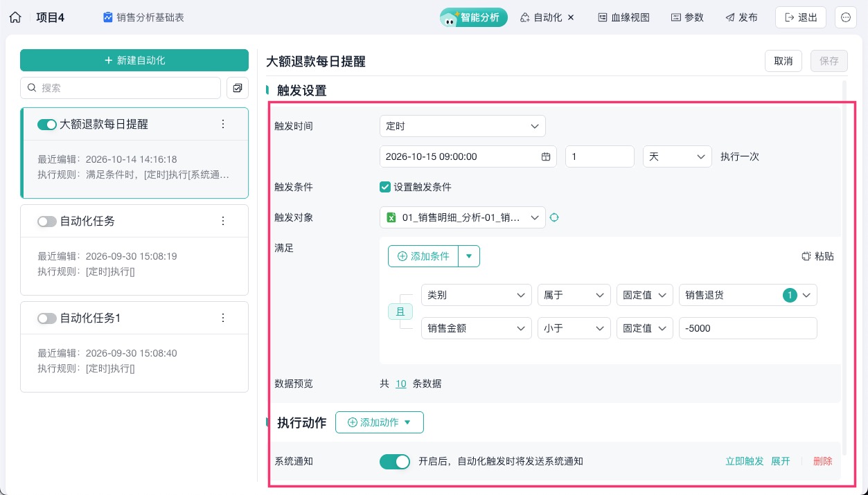Paste conditions with 粘贴
This screenshot has width=868, height=495.
tap(817, 256)
